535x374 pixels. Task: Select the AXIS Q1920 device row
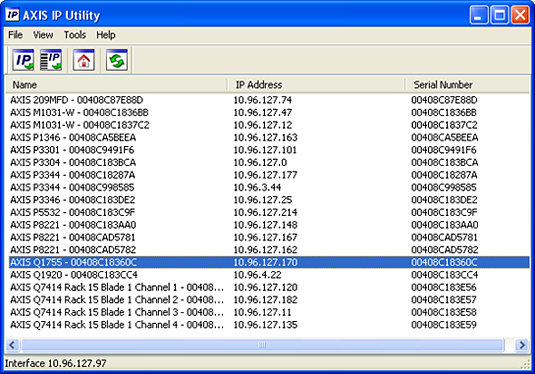tap(268, 275)
